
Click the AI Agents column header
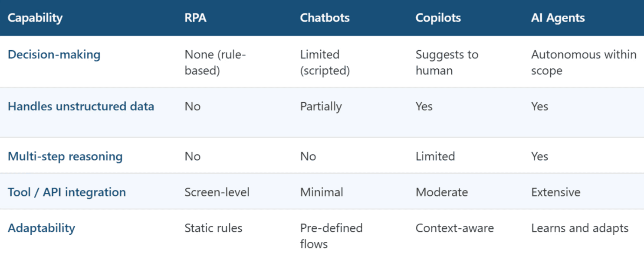tap(558, 18)
